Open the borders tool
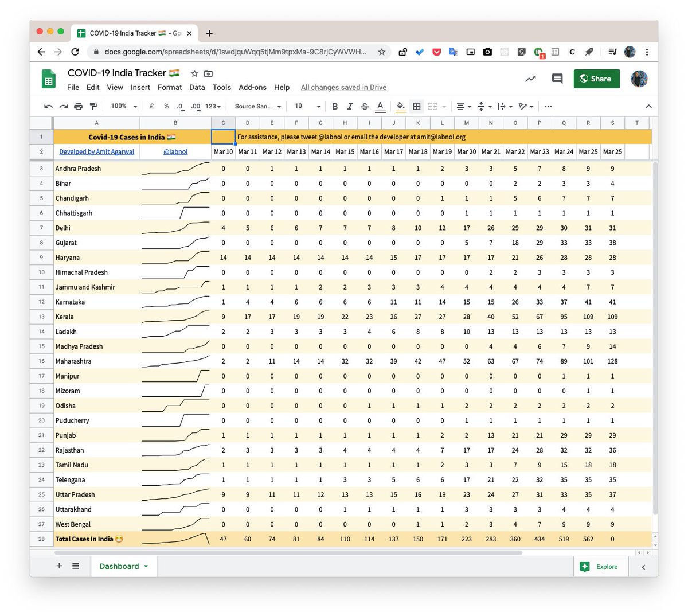 pos(417,106)
